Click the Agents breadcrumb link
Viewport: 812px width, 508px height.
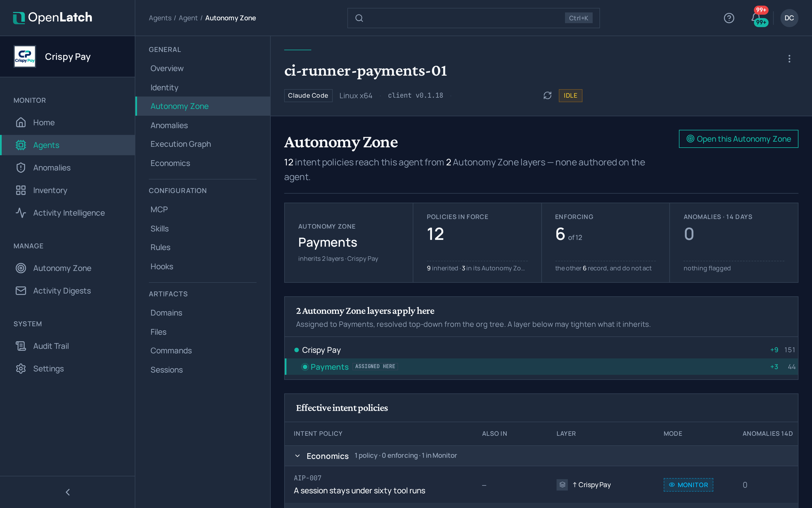click(160, 18)
